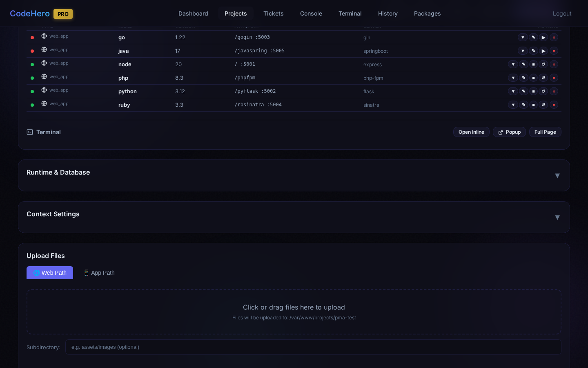Image resolution: width=588 pixels, height=368 pixels.
Task: Edit the python flask app
Action: (523, 92)
